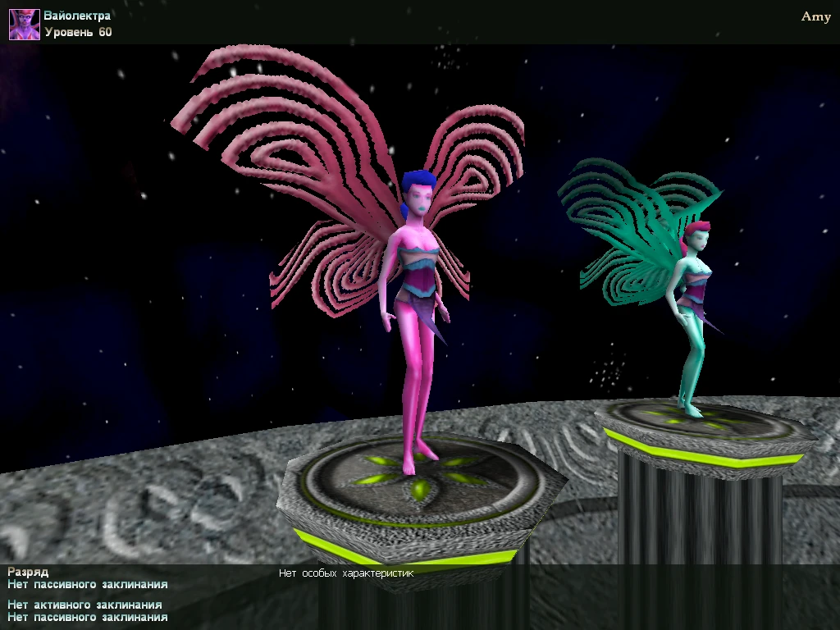This screenshot has width=840, height=630.
Task: Click the Вайолектра fairy portrait icon
Action: [25, 24]
